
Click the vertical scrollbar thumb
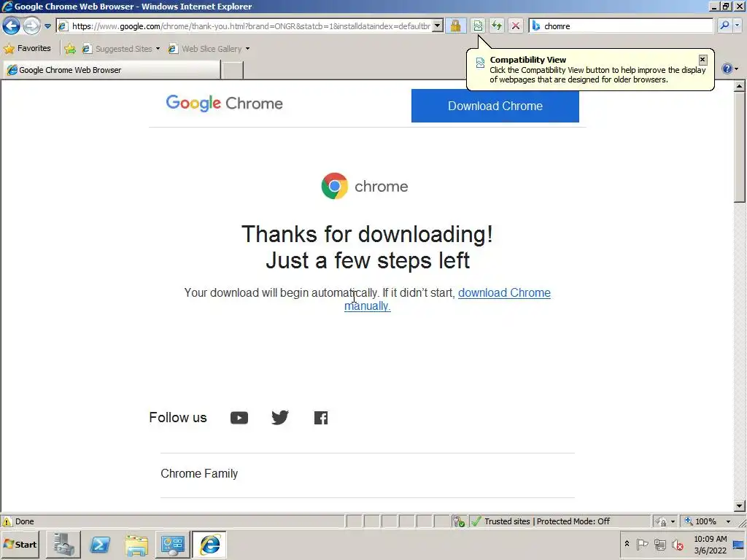coord(740,147)
